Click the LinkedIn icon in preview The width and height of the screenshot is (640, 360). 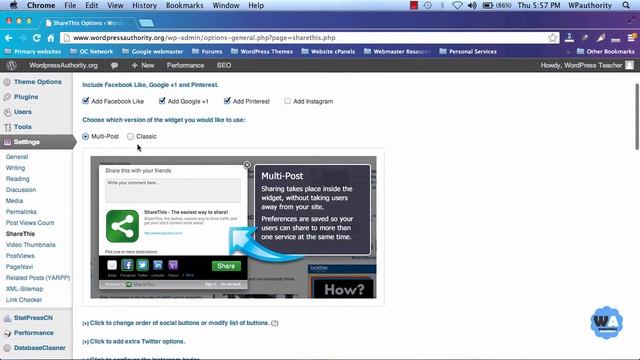[x=158, y=265]
